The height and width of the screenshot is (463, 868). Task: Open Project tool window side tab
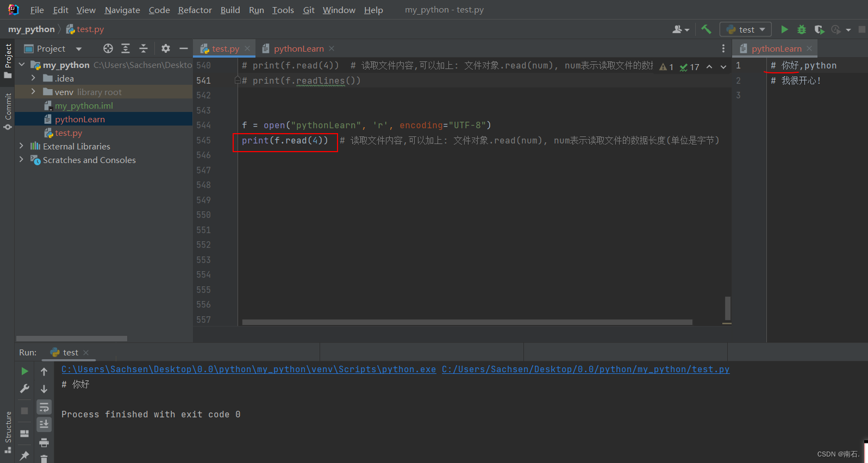point(8,60)
